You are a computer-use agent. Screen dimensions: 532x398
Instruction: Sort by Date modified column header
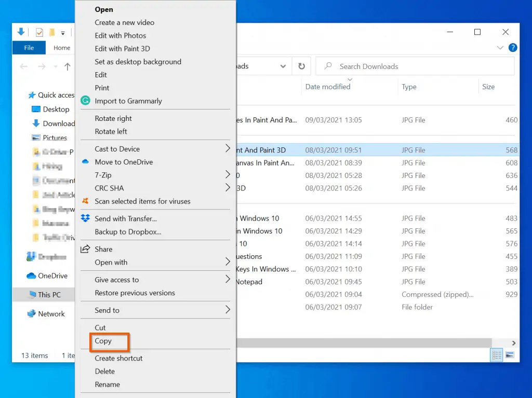(328, 87)
